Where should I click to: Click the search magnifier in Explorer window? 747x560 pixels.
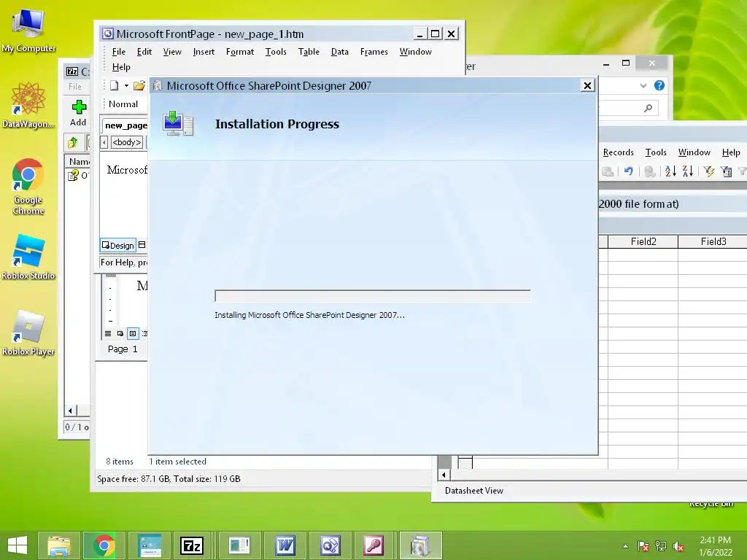(x=648, y=109)
